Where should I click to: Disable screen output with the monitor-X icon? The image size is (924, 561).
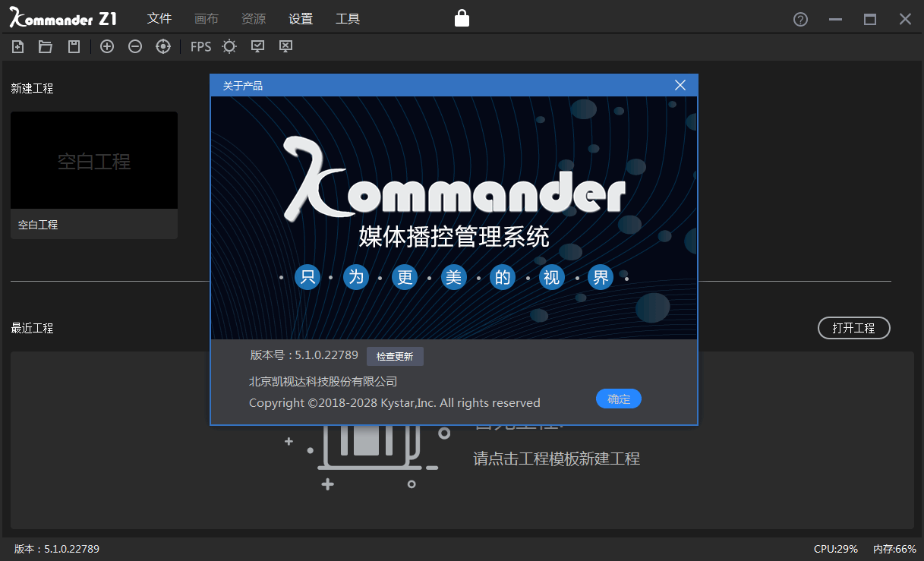285,46
